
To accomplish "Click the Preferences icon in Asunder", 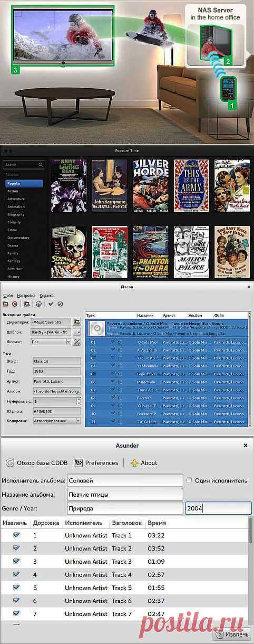I will (78, 462).
